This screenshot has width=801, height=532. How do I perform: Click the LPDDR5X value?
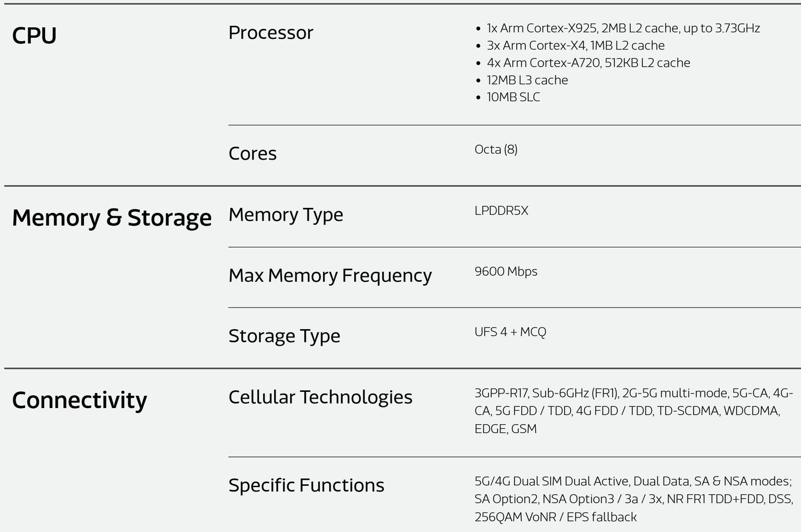[x=501, y=211]
